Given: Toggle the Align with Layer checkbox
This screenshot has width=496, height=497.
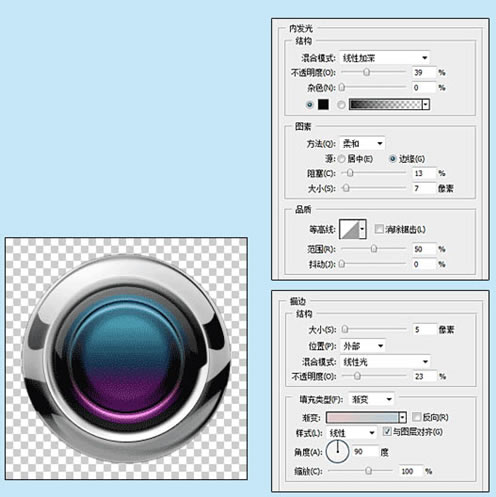Looking at the screenshot, I should click(x=387, y=431).
